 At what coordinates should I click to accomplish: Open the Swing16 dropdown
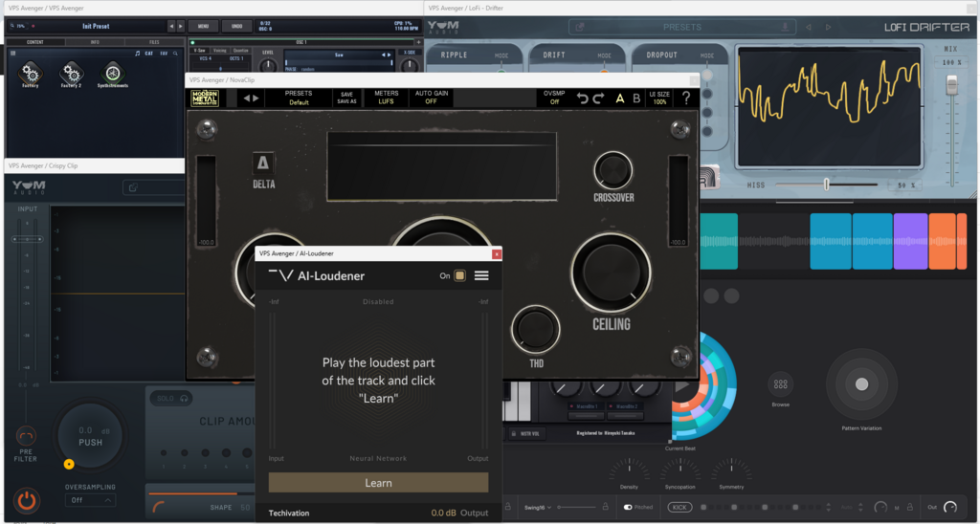tap(538, 507)
